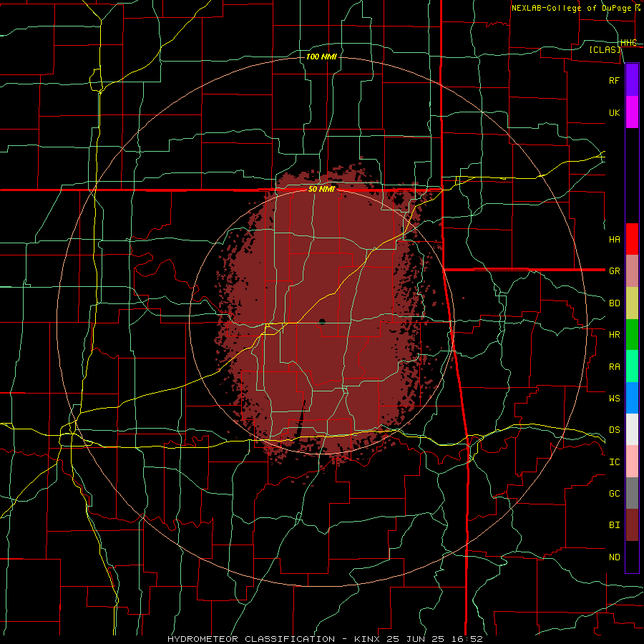This screenshot has height=644, width=644.
Task: Click the magenta UK legend color swatch
Action: [x=632, y=112]
